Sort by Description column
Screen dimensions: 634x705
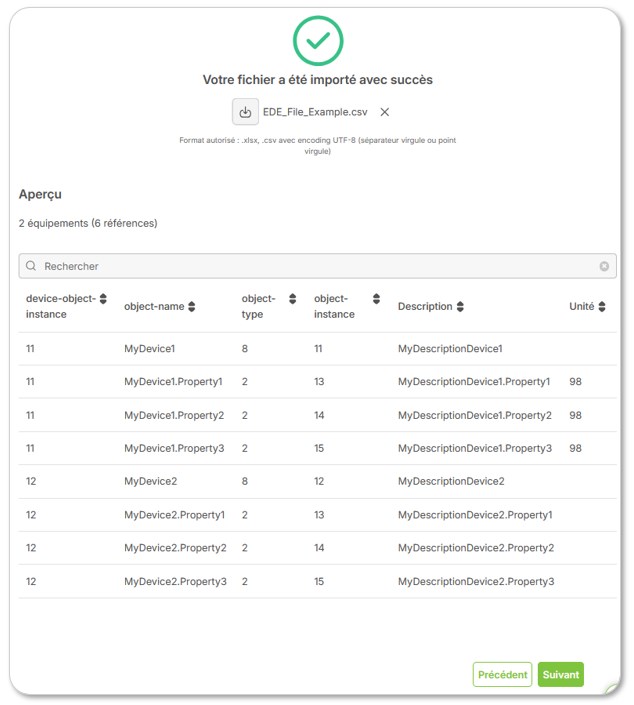460,306
